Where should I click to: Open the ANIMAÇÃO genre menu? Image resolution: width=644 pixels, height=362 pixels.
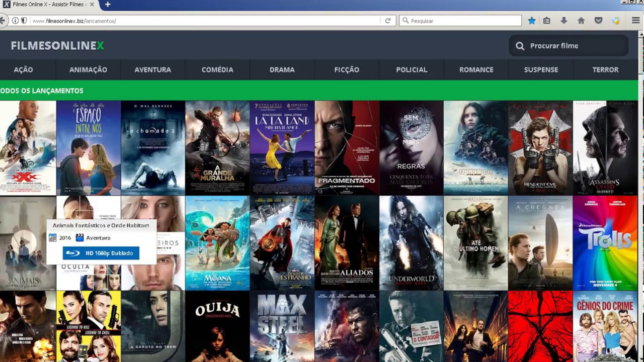88,70
